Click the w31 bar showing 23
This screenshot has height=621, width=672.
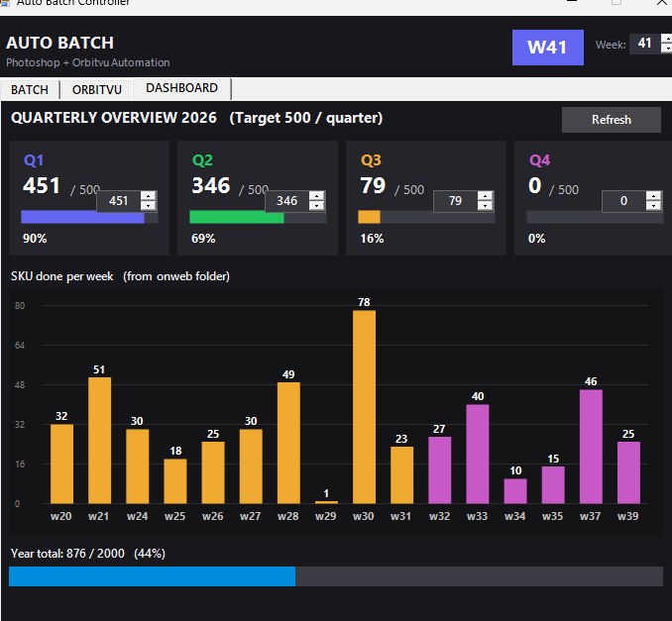tap(402, 475)
